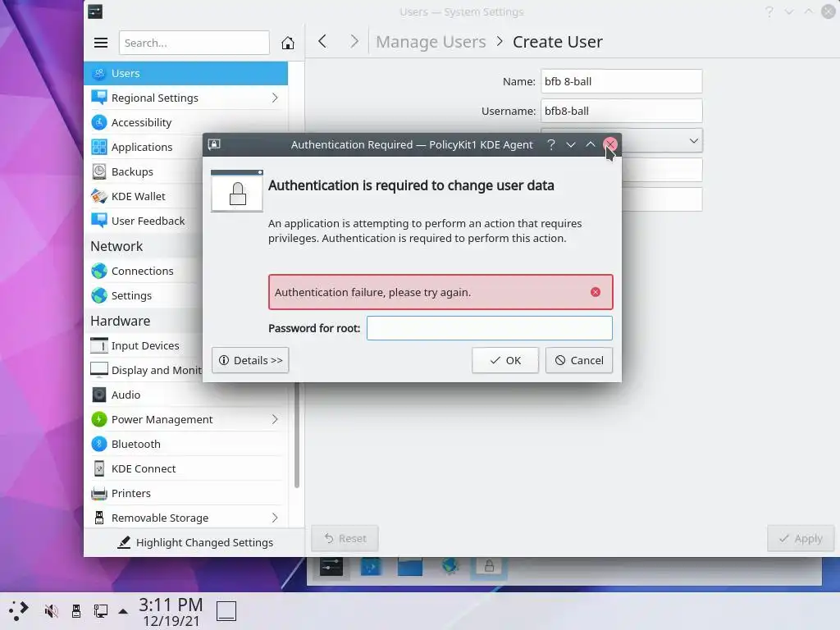Click the Name field containing bfb 8-ball
This screenshot has width=840, height=630.
[x=622, y=81]
